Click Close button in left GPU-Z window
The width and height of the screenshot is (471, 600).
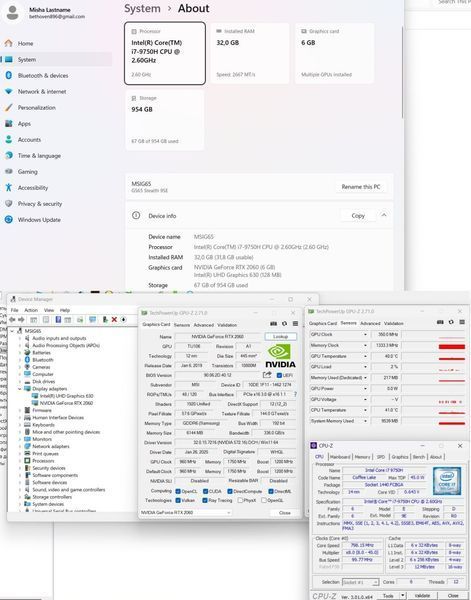click(285, 513)
